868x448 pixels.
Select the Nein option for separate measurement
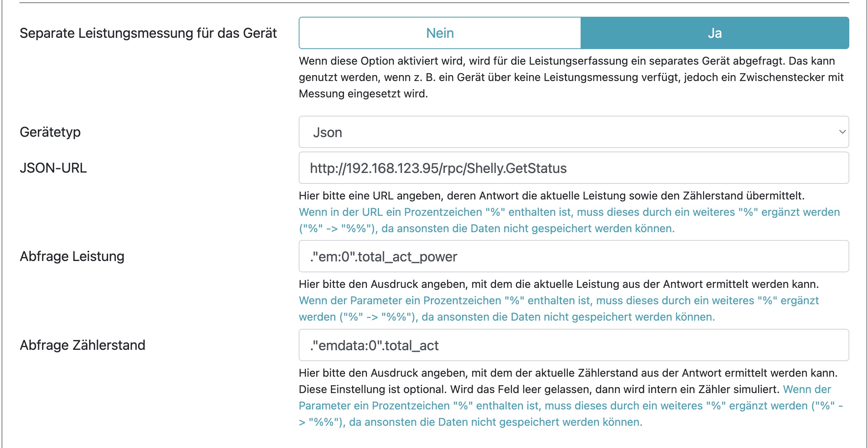coord(440,33)
